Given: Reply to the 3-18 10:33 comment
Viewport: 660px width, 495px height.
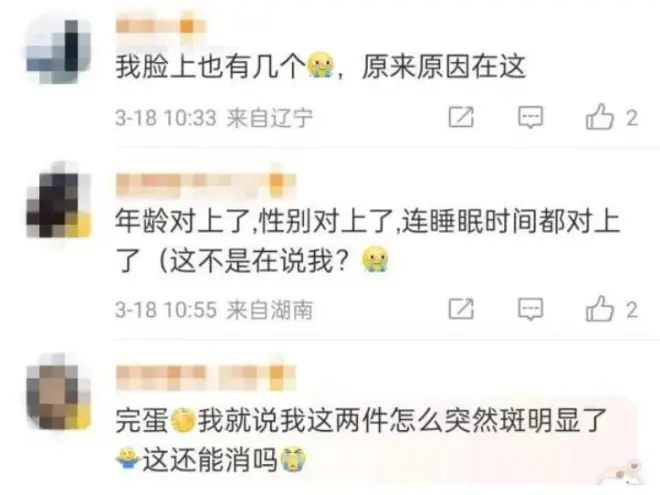Looking at the screenshot, I should click(x=530, y=117).
